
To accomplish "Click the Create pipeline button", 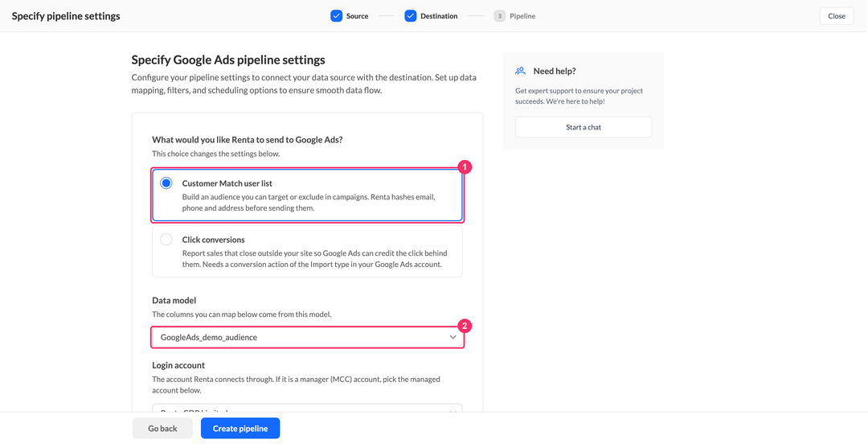I will point(240,429).
